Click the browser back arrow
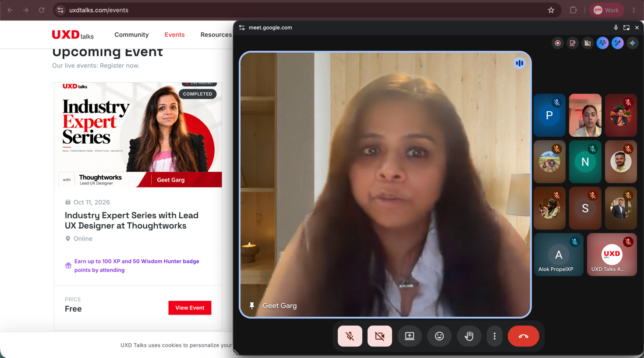This screenshot has height=358, width=644. (x=10, y=10)
